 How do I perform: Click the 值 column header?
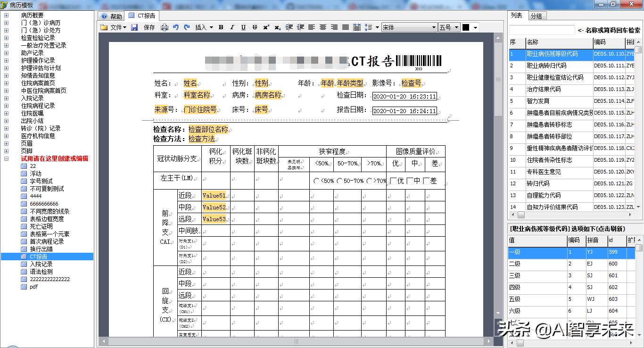pyautogui.click(x=537, y=240)
